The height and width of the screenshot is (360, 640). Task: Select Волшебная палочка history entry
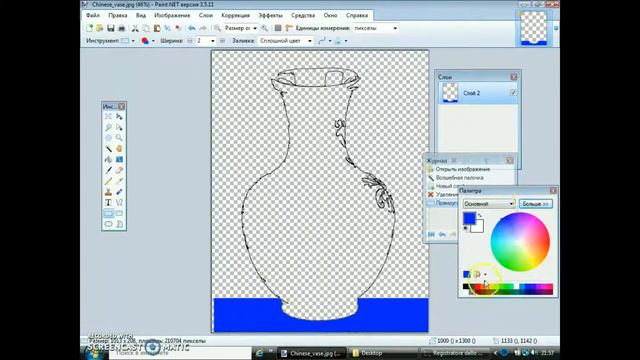click(x=459, y=178)
